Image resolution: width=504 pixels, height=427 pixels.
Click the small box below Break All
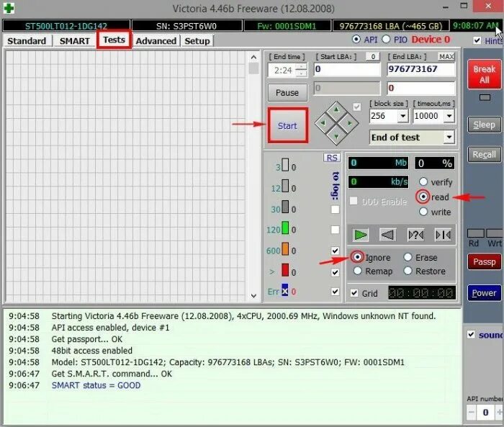485,97
